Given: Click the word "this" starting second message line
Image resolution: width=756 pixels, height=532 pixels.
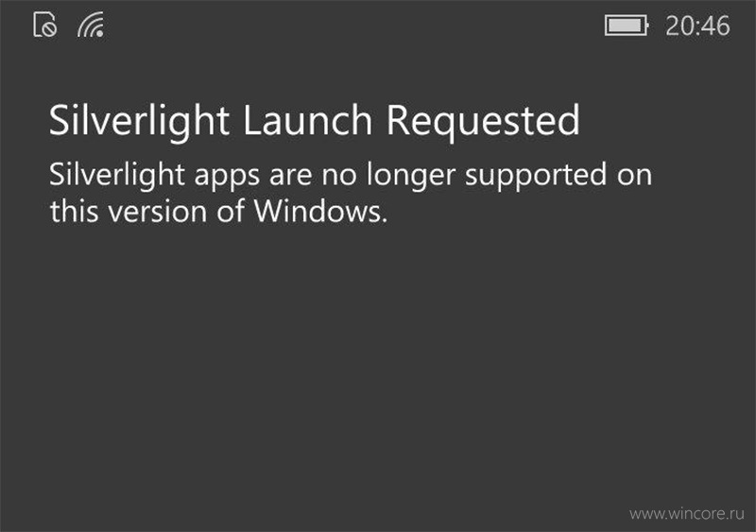Looking at the screenshot, I should [75, 212].
